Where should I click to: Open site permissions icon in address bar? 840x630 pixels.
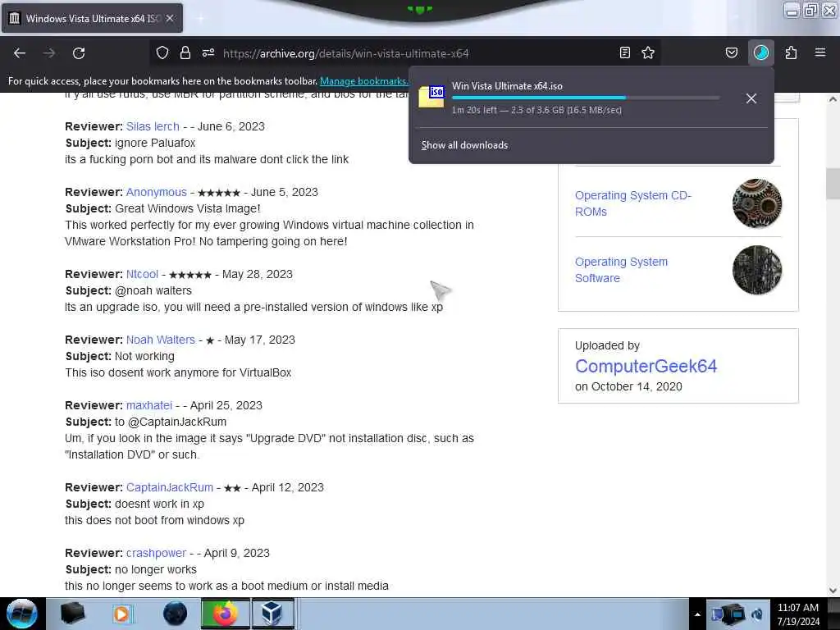(208, 52)
